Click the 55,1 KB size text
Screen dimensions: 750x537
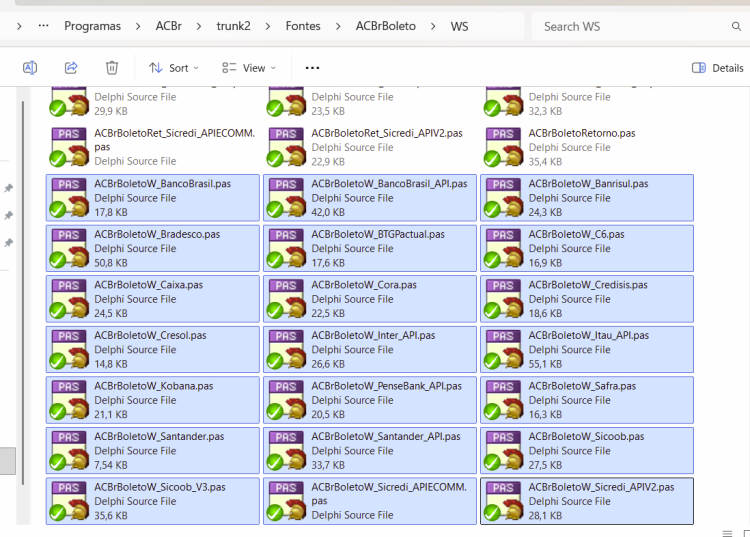tap(545, 364)
